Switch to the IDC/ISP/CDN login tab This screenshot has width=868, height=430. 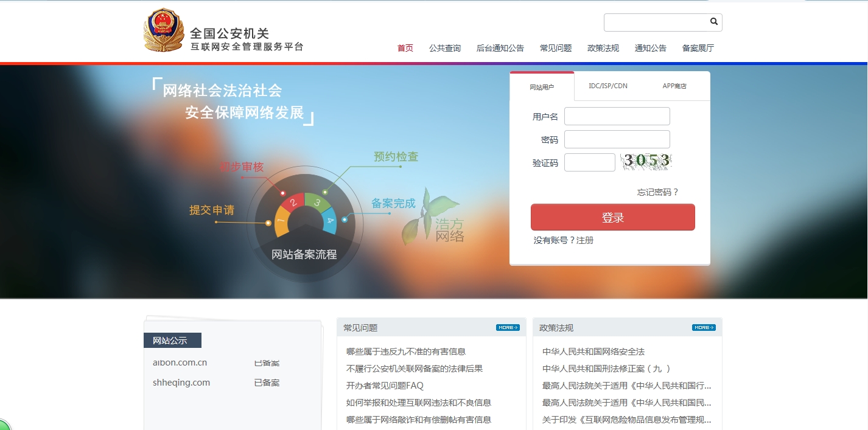click(607, 86)
